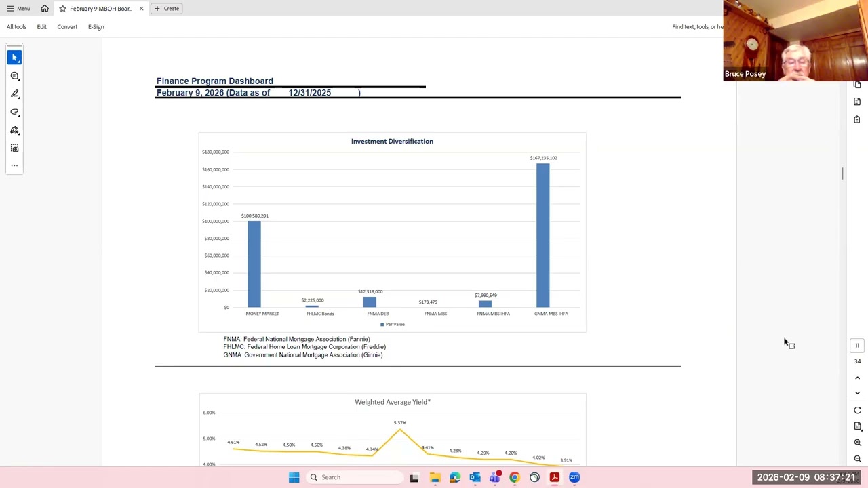
Task: Open the bookmarks panel icon on right rail
Action: click(x=857, y=102)
